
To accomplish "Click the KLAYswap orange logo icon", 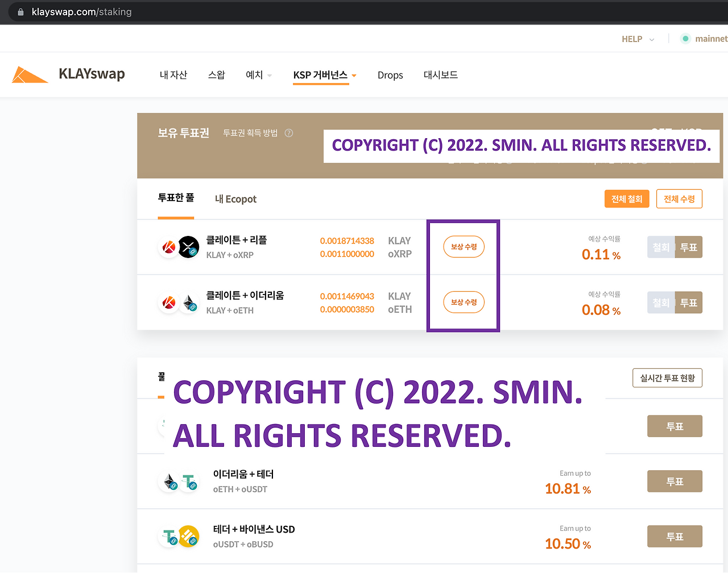I will [30, 74].
